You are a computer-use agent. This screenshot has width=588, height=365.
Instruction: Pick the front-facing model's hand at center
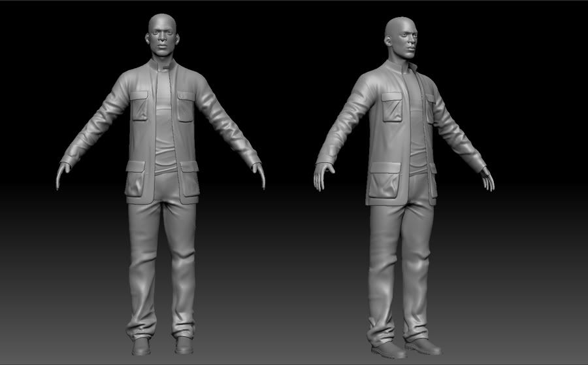260,175
